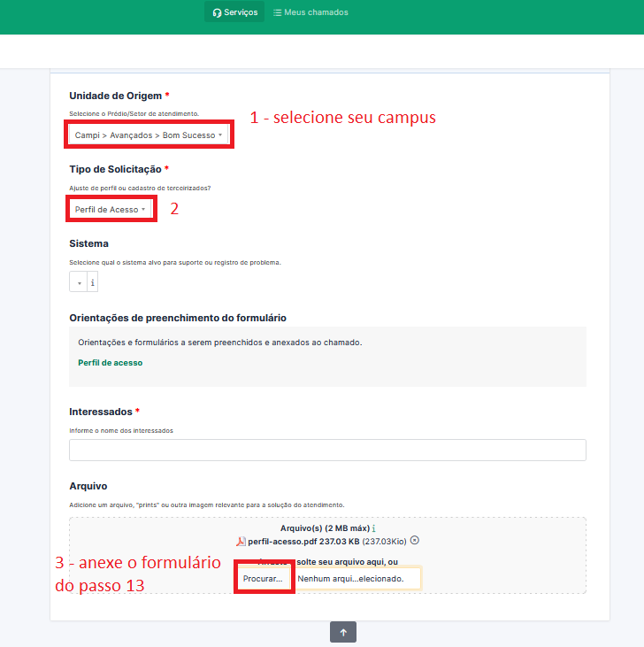The width and height of the screenshot is (644, 647).
Task: Click the PDF icon of perfil-acesso.pdf
Action: click(x=241, y=541)
